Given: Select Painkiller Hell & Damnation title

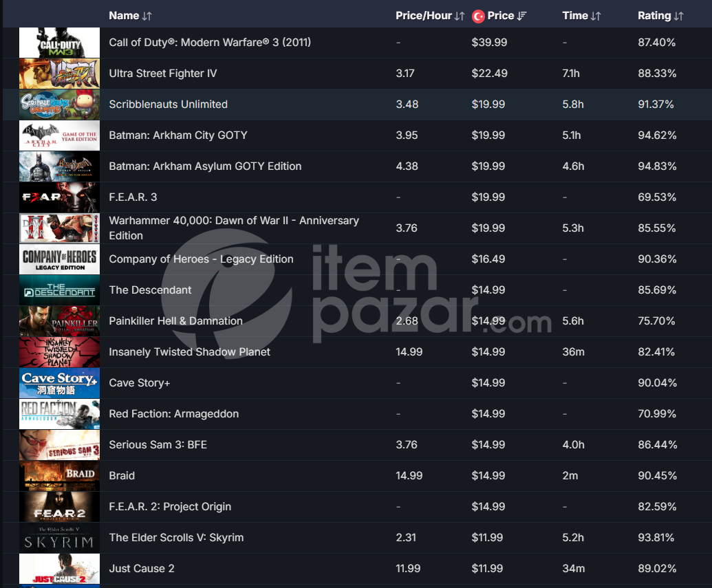Looking at the screenshot, I should (x=175, y=321).
